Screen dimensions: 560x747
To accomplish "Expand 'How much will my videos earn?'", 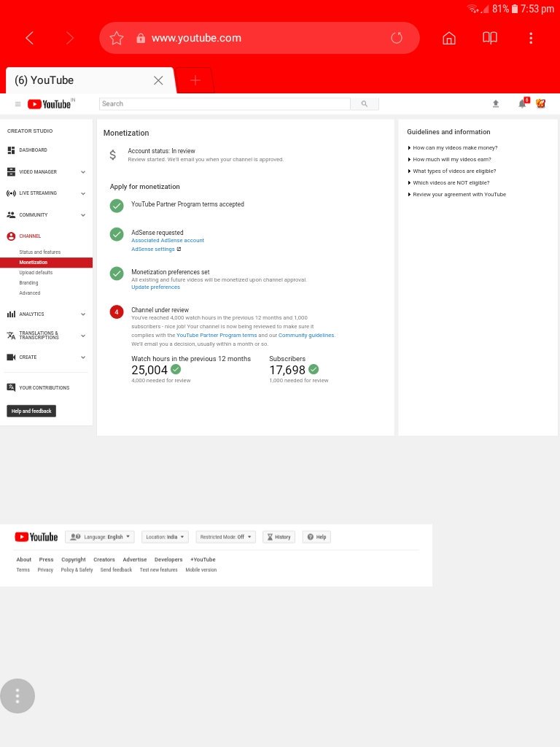I will pos(449,160).
